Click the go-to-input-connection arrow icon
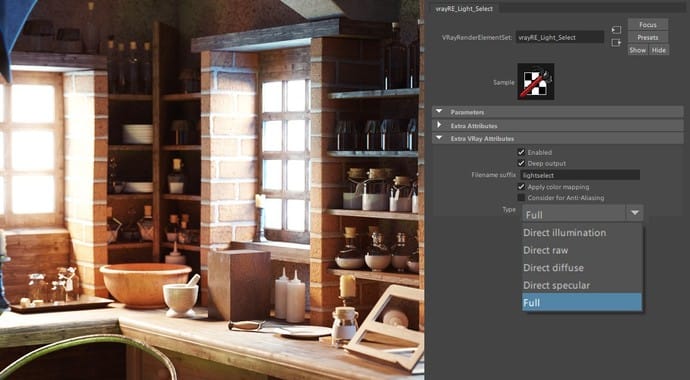The width and height of the screenshot is (690, 380). (x=616, y=30)
